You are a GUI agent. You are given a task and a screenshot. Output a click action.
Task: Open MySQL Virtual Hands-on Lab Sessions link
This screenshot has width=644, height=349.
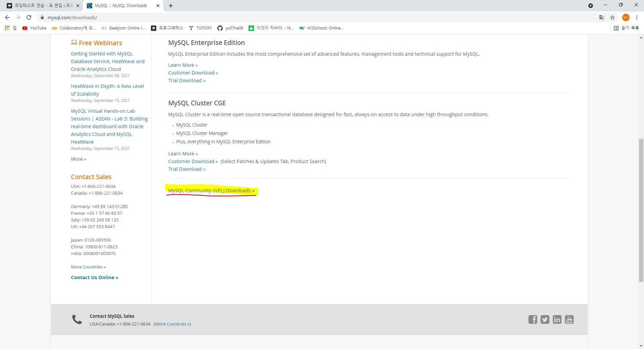click(109, 127)
